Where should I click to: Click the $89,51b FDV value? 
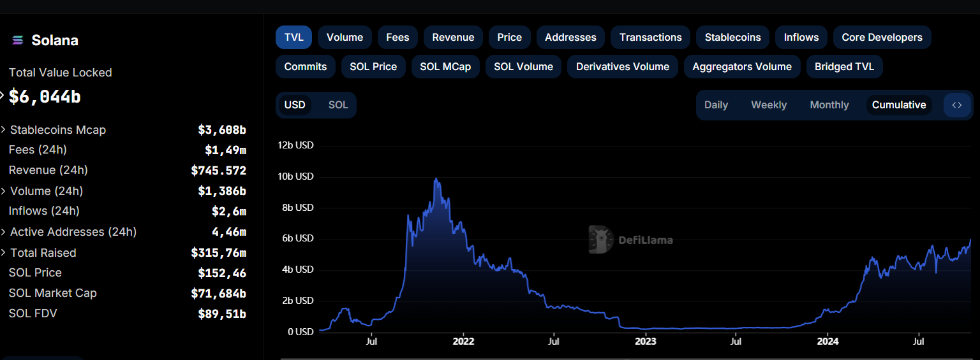222,314
